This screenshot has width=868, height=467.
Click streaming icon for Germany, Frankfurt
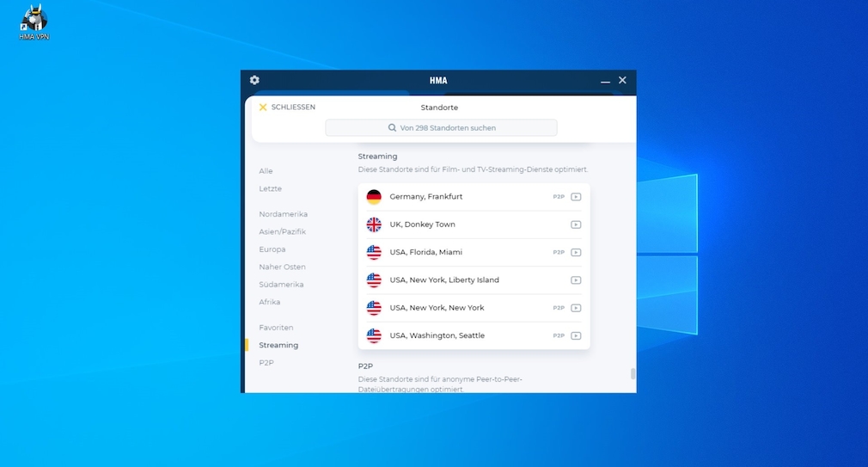tap(576, 197)
